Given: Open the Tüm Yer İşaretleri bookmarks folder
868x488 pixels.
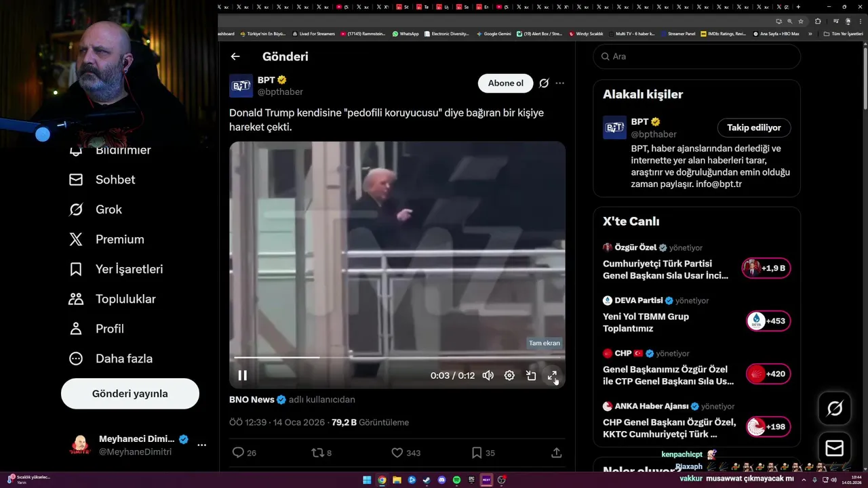Looking at the screenshot, I should tap(844, 33).
